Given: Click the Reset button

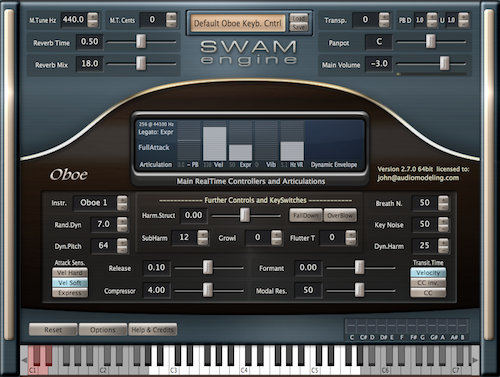Looking at the screenshot, I should tap(53, 330).
